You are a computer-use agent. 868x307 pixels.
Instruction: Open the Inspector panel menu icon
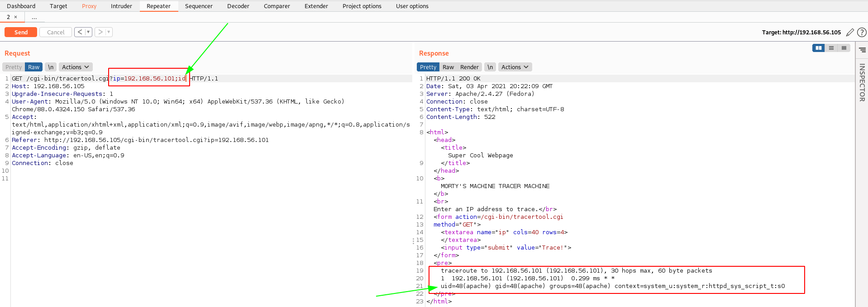(862, 50)
